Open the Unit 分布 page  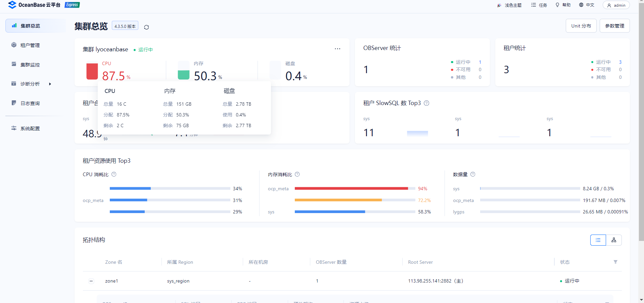[x=581, y=26]
